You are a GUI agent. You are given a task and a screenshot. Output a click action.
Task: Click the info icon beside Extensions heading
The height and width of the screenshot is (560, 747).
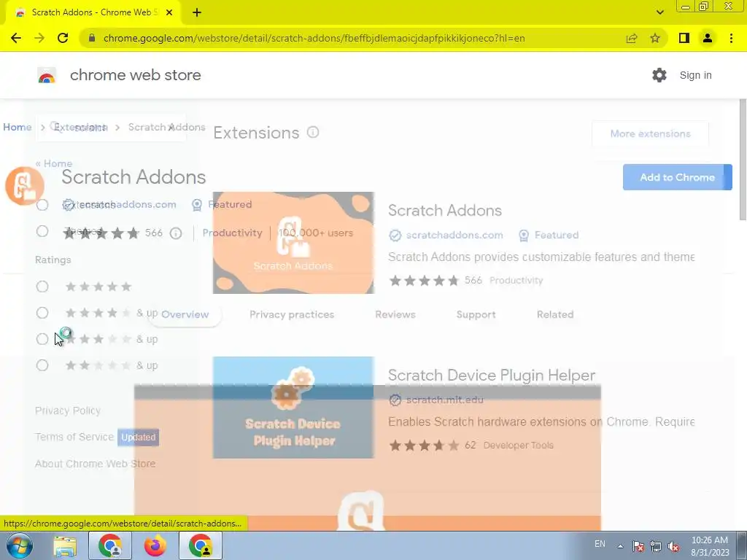(313, 133)
